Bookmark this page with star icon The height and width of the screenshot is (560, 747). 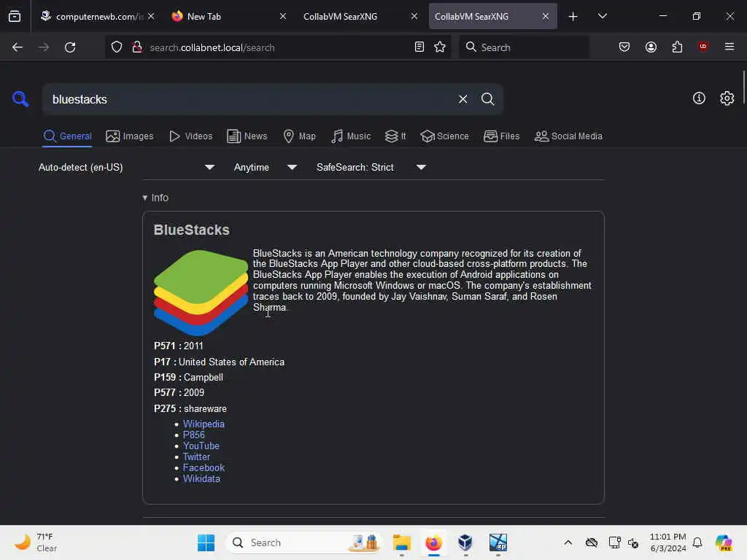tap(440, 47)
